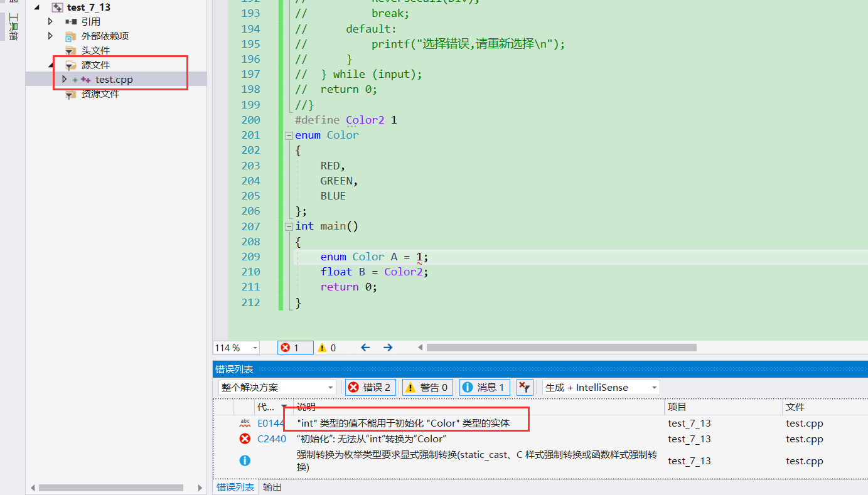Click the 外部依赖项 folder icon

pos(71,36)
